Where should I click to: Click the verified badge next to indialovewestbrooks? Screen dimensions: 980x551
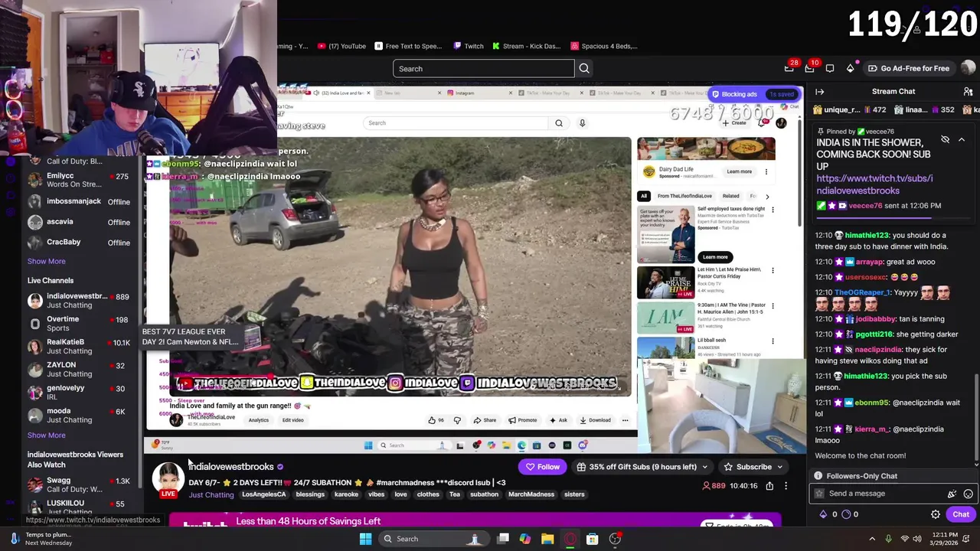[279, 467]
